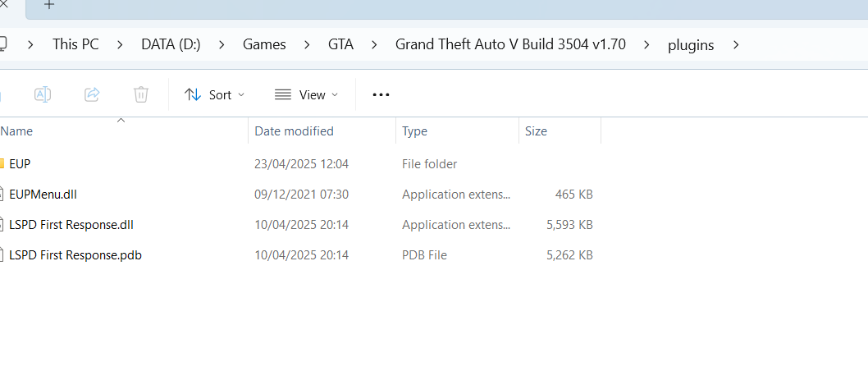Open the View dropdown menu

[306, 94]
